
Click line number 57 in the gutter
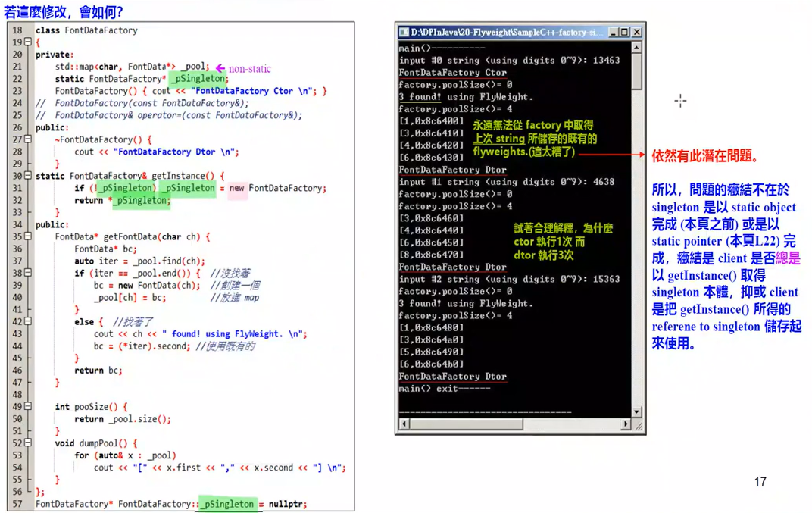(x=17, y=504)
